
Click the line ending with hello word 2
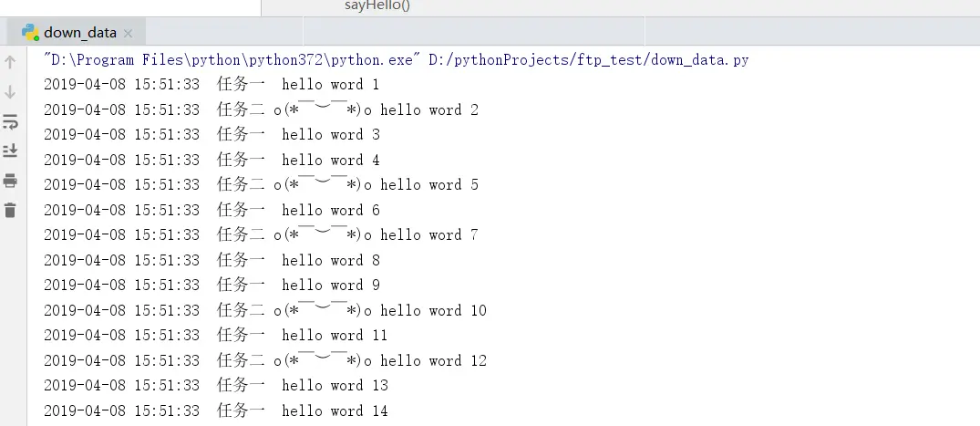[262, 109]
